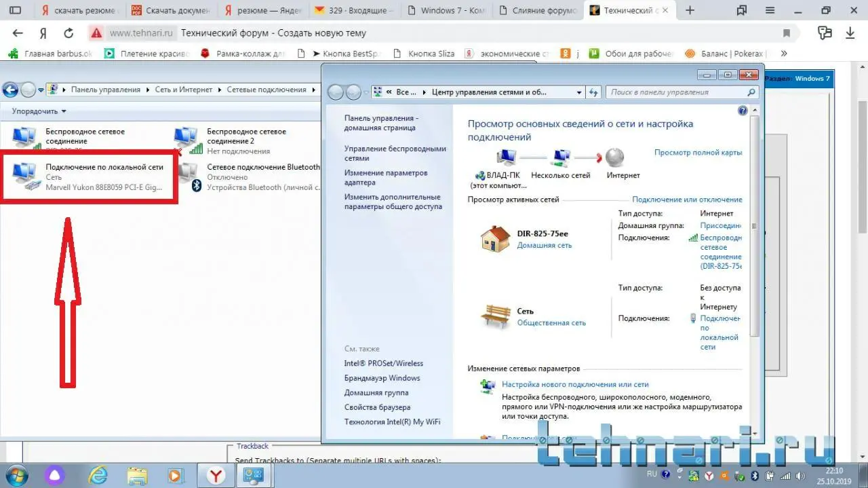Click back arrow in Network Connections window
The width and height of the screenshot is (868, 488).
coord(10,89)
